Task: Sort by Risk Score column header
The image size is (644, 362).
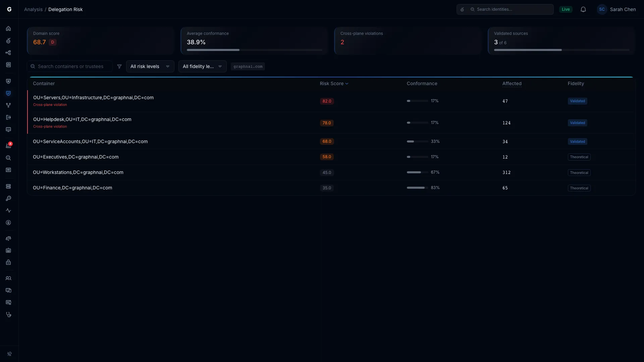Action: tap(334, 83)
